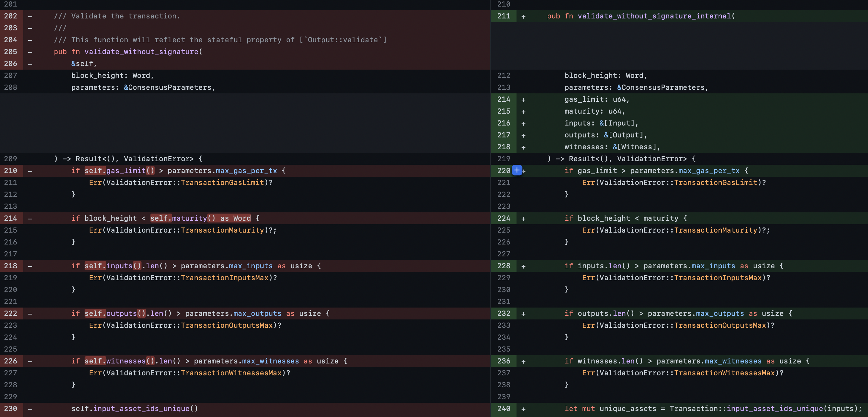Select right line number 214 for gas_limit parameter
This screenshot has width=868, height=417.
[x=504, y=99]
